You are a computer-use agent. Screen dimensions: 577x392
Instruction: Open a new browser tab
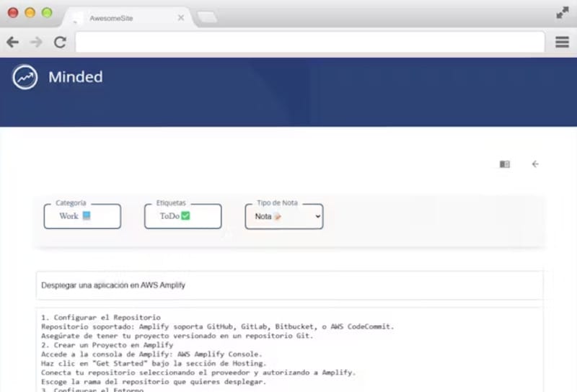pyautogui.click(x=207, y=17)
